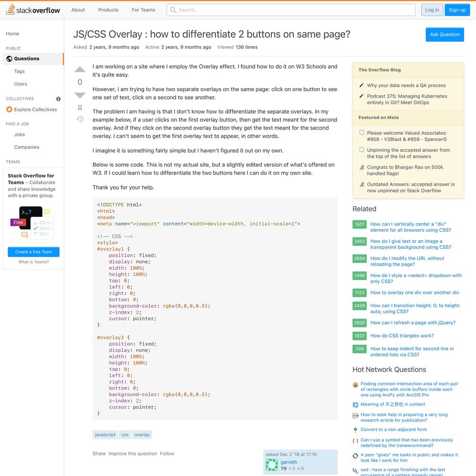Click the icon beside Congrats to Bhargav Rao
Image resolution: width=476 pixels, height=476 pixels.
point(362,167)
